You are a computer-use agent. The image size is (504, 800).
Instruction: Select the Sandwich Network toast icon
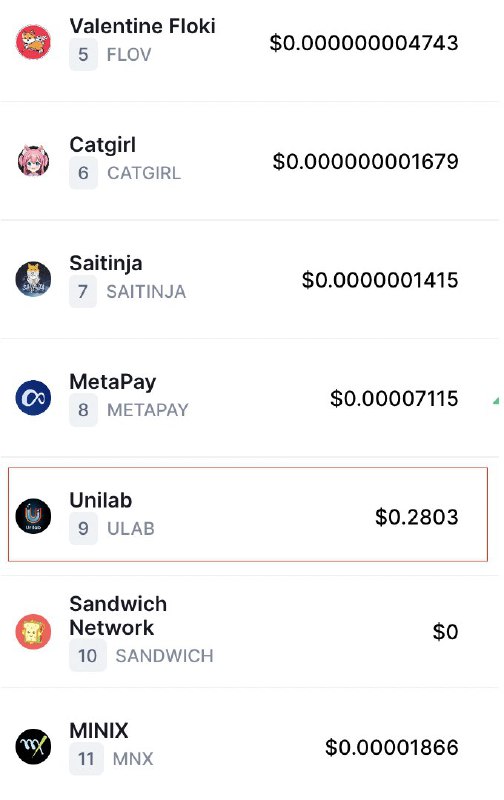[x=33, y=631]
